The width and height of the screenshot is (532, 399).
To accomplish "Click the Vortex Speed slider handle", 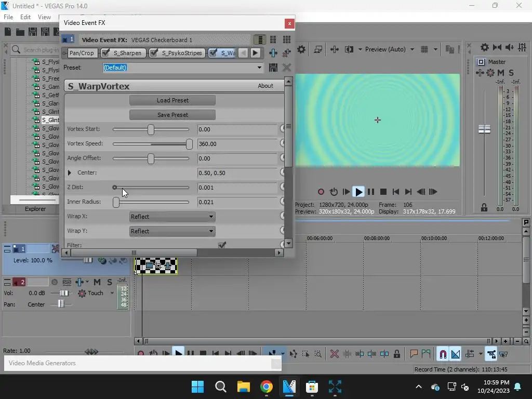I will click(189, 144).
